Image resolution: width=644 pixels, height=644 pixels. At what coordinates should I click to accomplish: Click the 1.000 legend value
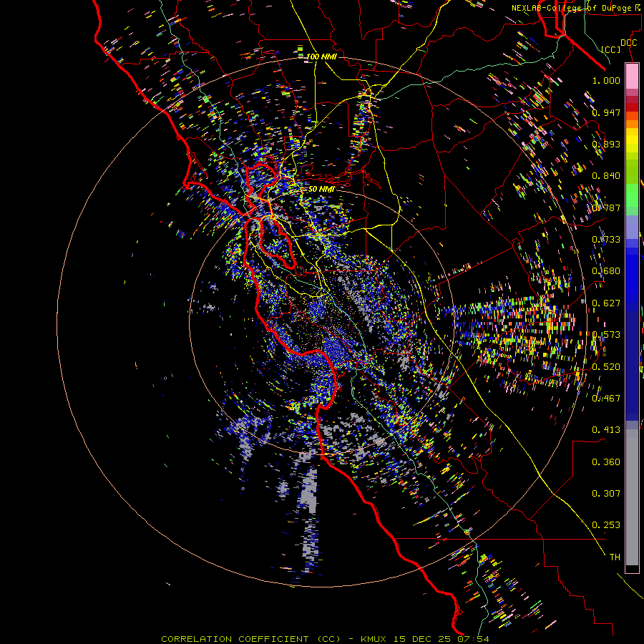point(606,80)
